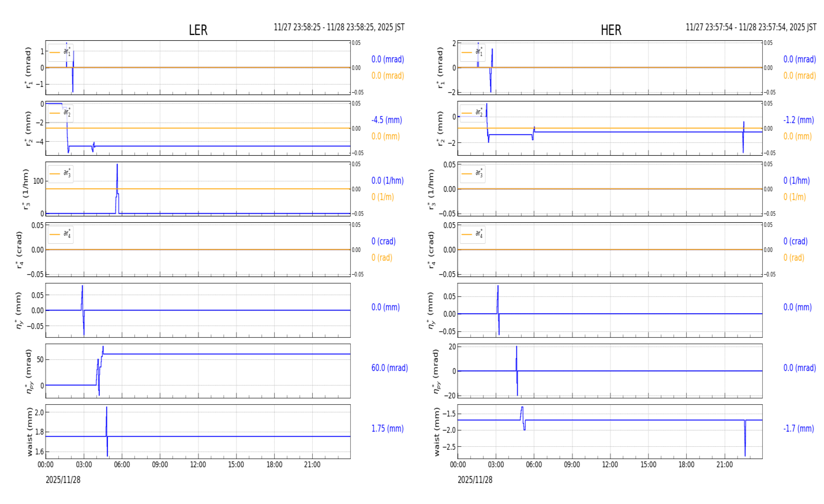Click the legend entry in HER r1 plot
The width and height of the screenshot is (824, 504).
coord(472,52)
